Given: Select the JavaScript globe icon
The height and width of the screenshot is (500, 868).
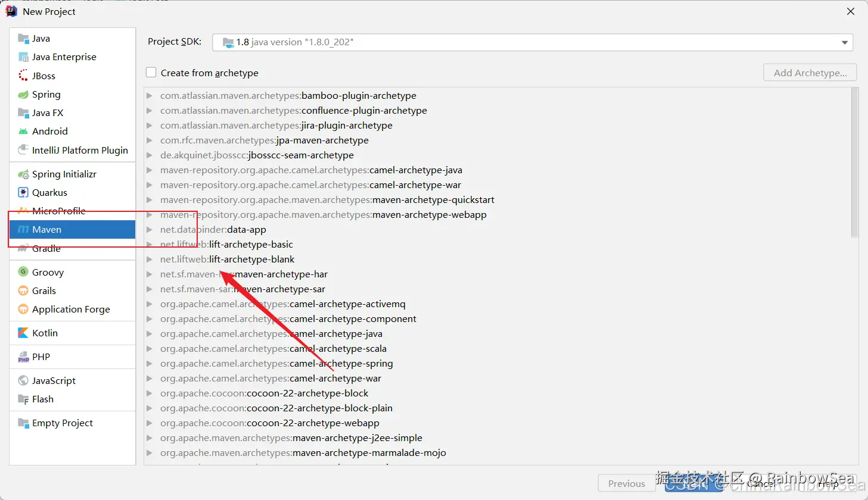Looking at the screenshot, I should pyautogui.click(x=23, y=380).
